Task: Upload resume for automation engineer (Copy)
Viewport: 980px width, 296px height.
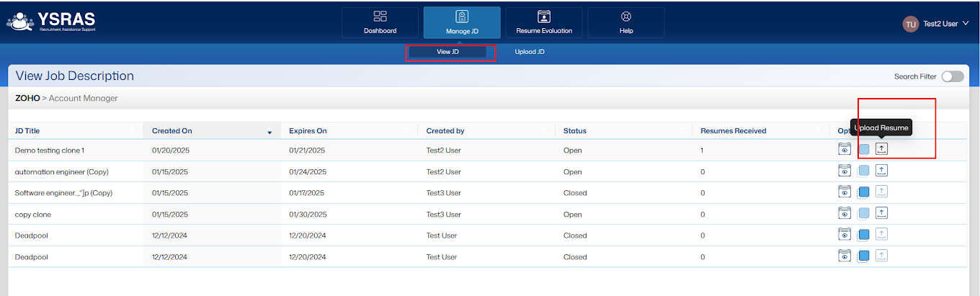Action: 882,171
